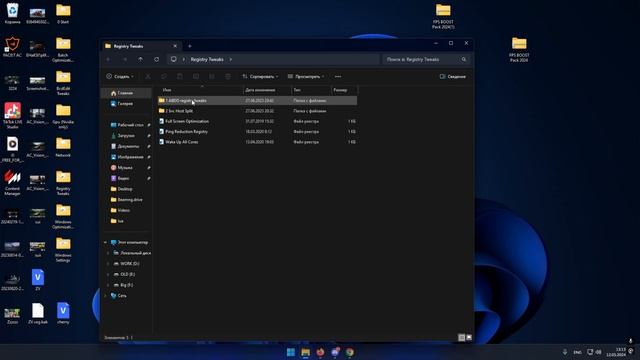
Task: Select the 2 Svc Host Split folder
Action: click(x=257, y=111)
